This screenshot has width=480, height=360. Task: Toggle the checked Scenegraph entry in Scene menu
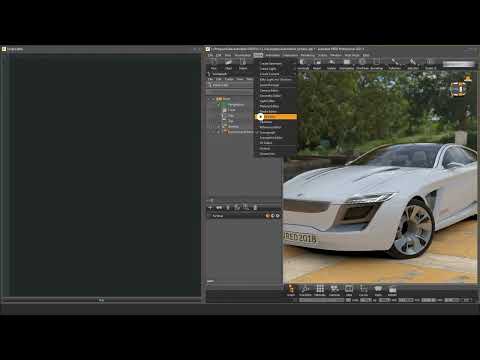click(267, 132)
